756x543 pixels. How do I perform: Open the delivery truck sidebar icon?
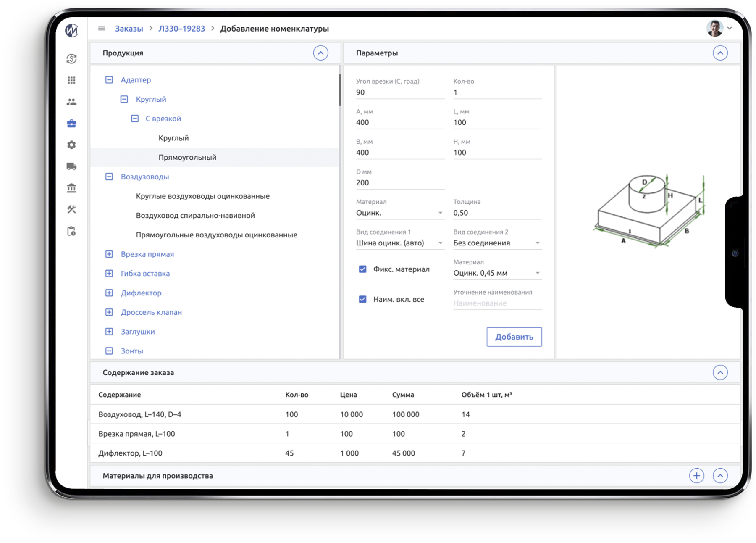(71, 166)
